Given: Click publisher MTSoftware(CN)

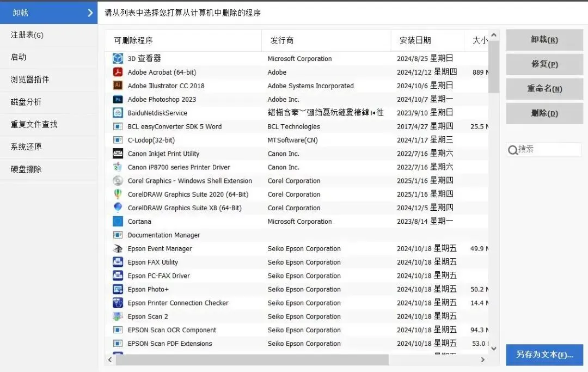Looking at the screenshot, I should tap(292, 141).
